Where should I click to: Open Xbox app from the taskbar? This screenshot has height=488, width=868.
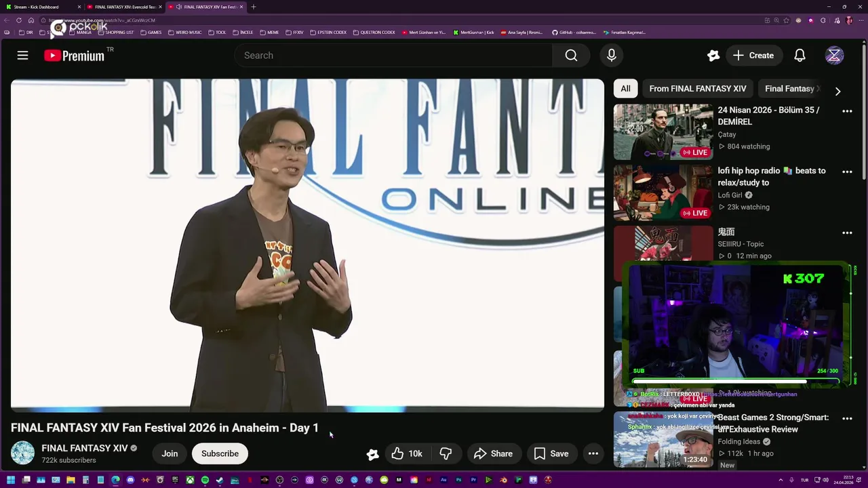click(x=190, y=480)
